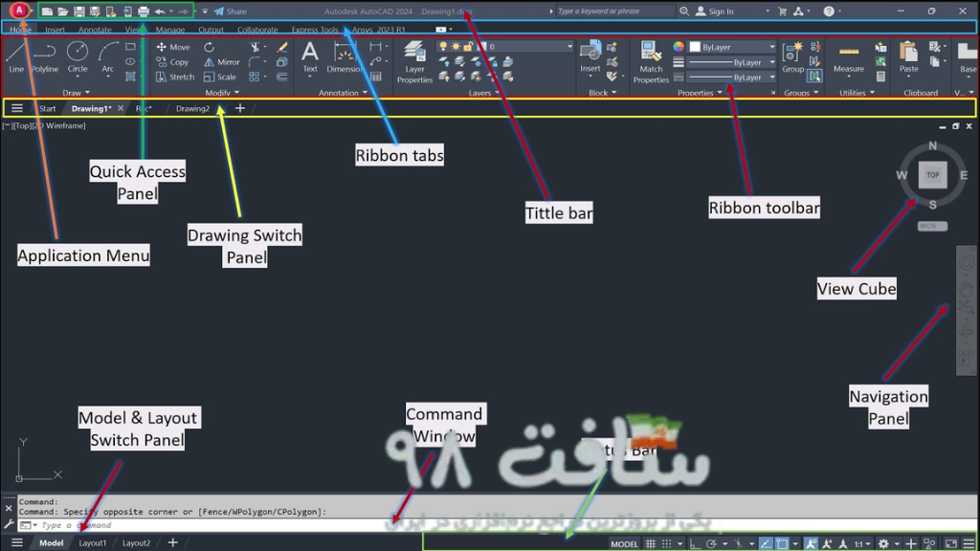Click the New drawing icon in Quick Access
This screenshot has height=551, width=980.
[x=47, y=11]
